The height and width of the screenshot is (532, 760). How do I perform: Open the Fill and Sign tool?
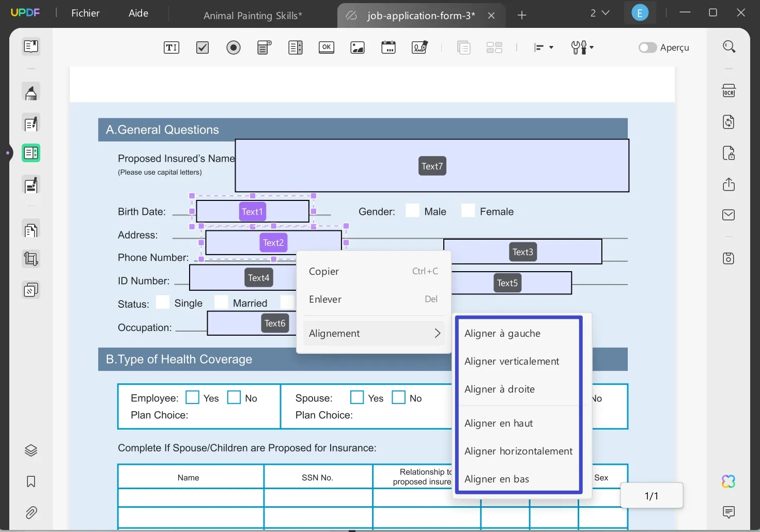(31, 185)
